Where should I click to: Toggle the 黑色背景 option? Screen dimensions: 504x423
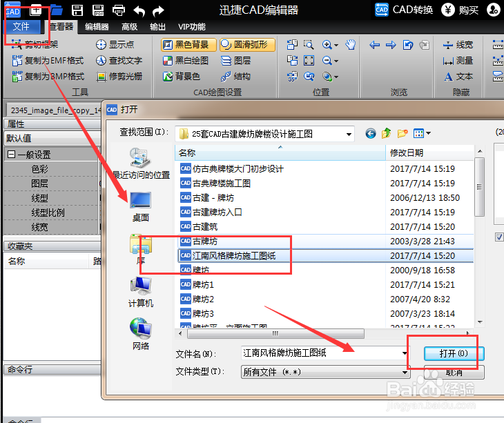pyautogui.click(x=188, y=45)
